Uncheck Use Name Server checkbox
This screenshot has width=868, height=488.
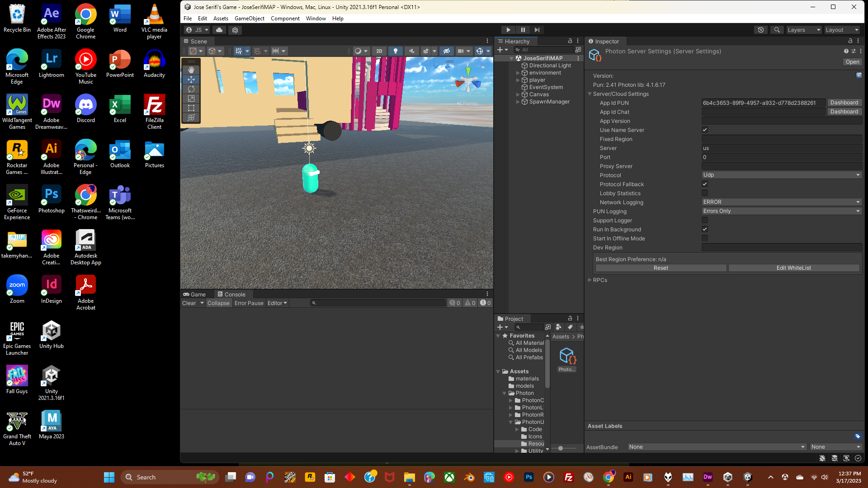[x=705, y=130]
